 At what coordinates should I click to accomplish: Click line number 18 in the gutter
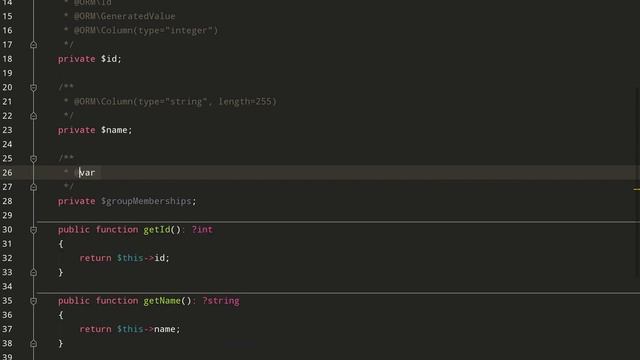pos(7,59)
